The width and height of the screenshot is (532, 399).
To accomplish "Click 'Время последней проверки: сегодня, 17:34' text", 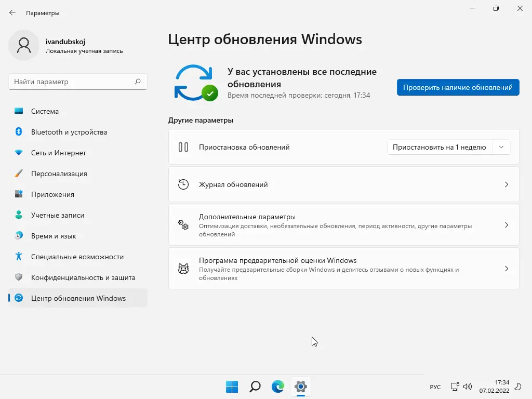I will pos(299,95).
